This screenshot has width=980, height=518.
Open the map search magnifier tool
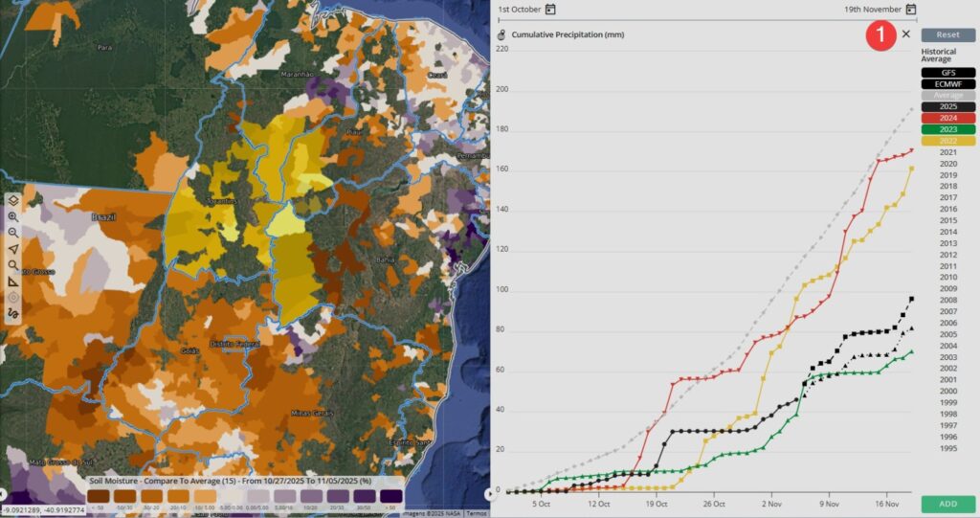pyautogui.click(x=13, y=265)
